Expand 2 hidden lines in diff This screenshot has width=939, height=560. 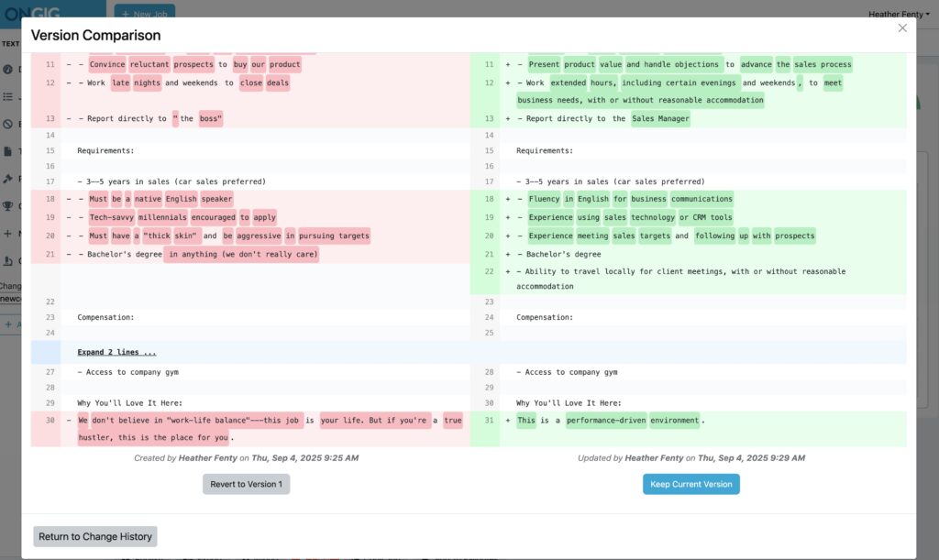pyautogui.click(x=116, y=352)
